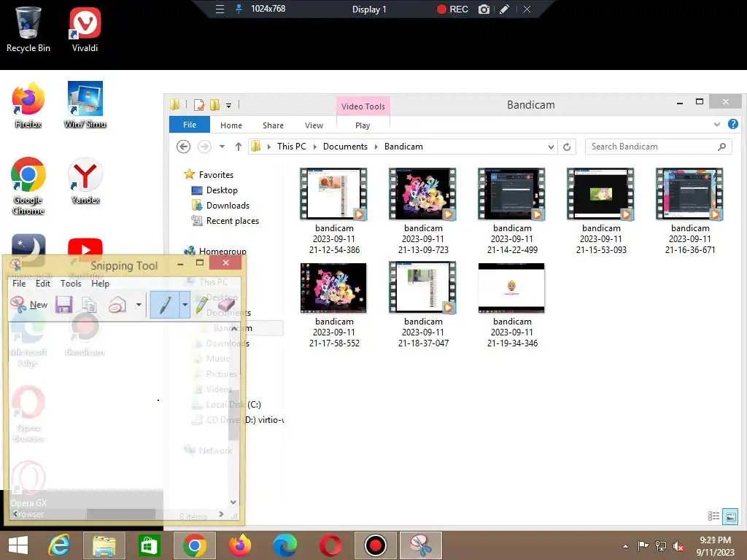The width and height of the screenshot is (747, 560).
Task: Open the Send Snip dropdown arrow
Action: pyautogui.click(x=139, y=305)
